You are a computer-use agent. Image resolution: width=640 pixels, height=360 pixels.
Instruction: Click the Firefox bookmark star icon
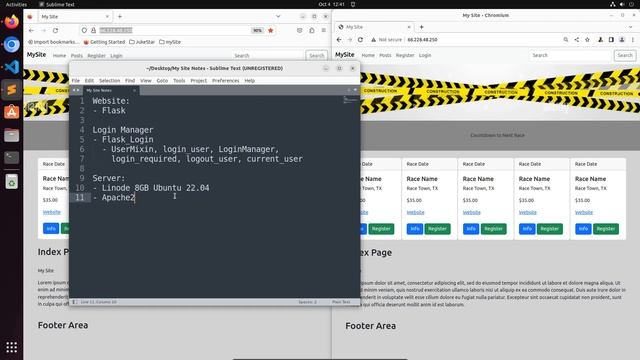[x=271, y=31]
